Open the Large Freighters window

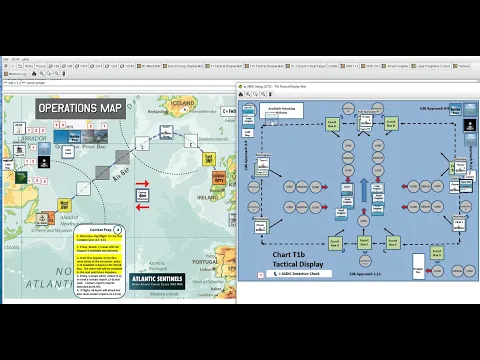click(x=431, y=66)
